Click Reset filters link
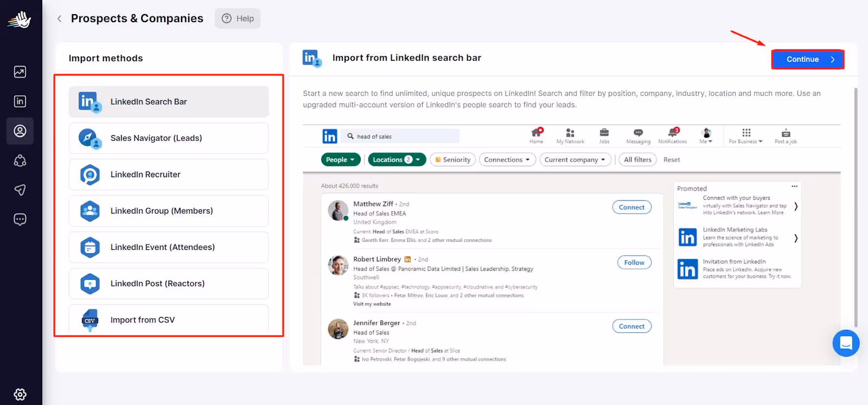 tap(672, 159)
